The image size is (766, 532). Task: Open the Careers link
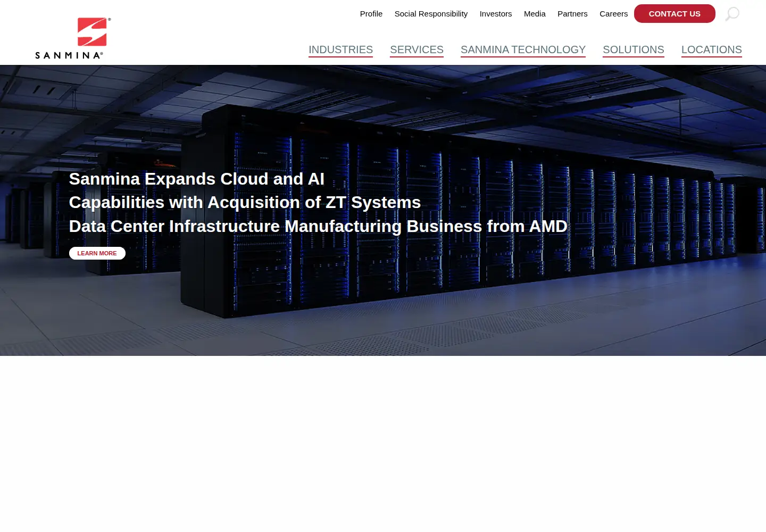pos(613,14)
